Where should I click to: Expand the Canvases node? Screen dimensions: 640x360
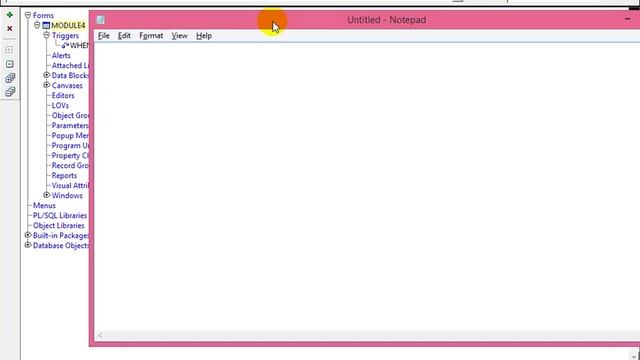(47, 85)
